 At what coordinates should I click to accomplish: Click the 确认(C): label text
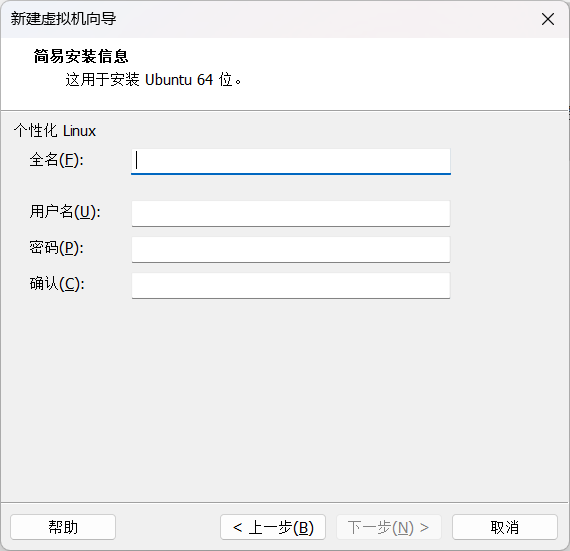[57, 284]
